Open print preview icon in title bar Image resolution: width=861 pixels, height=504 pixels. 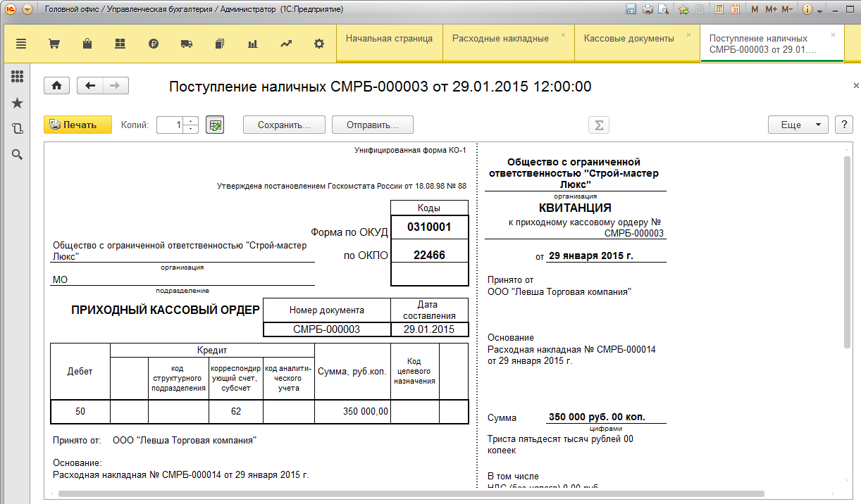point(662,10)
